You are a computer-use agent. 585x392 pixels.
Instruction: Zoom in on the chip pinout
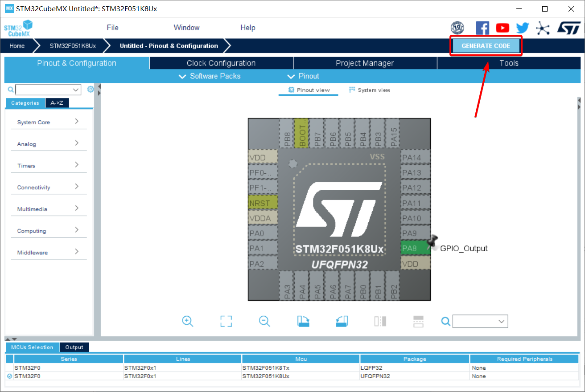[187, 321]
